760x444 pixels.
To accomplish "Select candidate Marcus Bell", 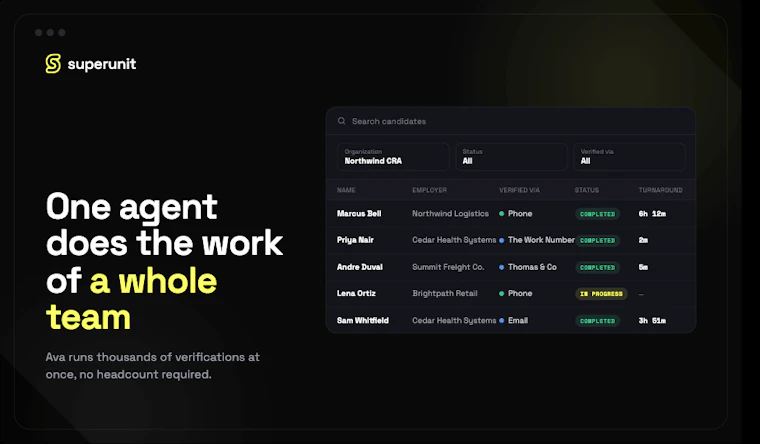I will coord(359,214).
